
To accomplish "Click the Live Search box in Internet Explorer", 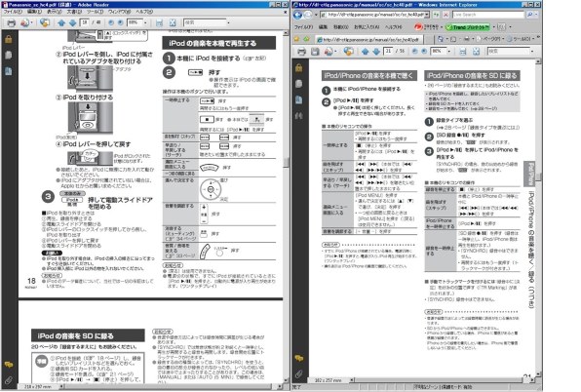I will click(488, 15).
